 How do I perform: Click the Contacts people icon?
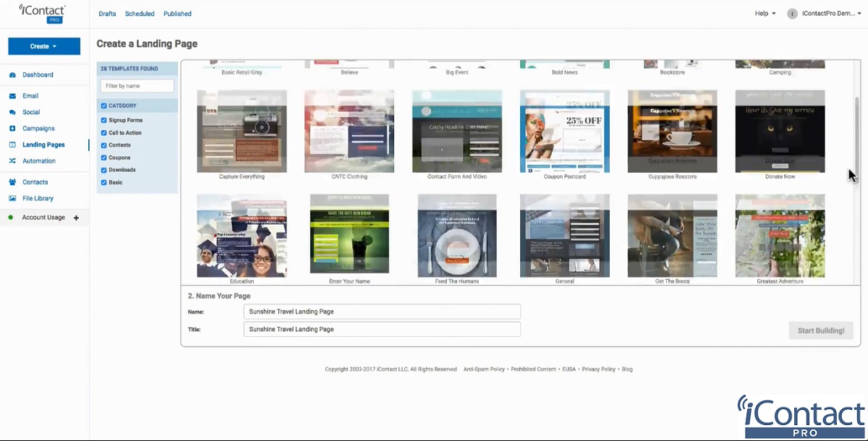pyautogui.click(x=12, y=182)
